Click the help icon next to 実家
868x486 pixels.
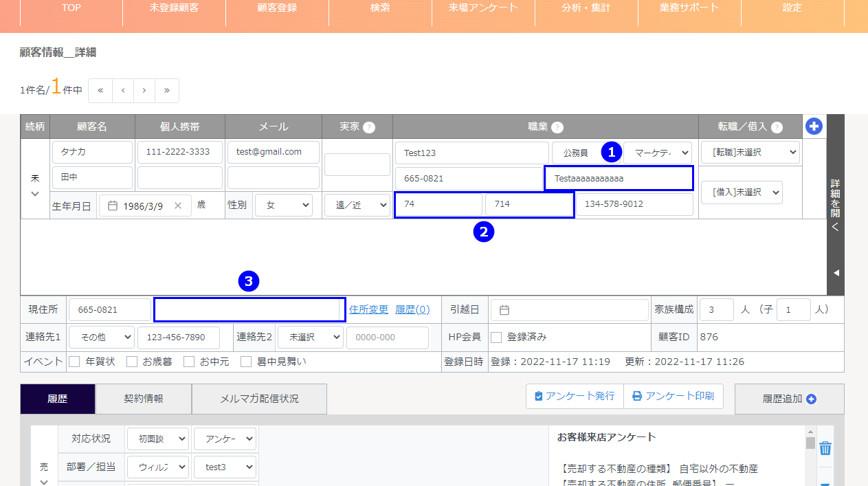[369, 127]
